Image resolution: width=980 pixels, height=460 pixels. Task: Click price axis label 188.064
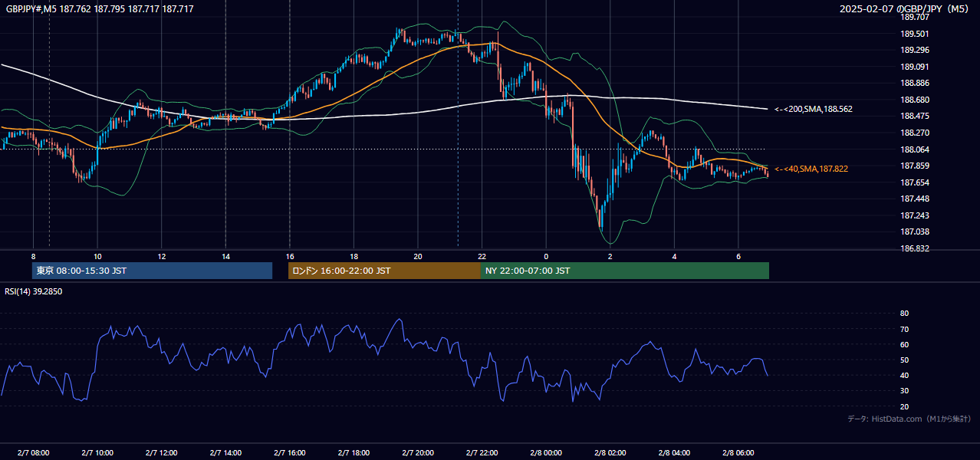(x=915, y=149)
